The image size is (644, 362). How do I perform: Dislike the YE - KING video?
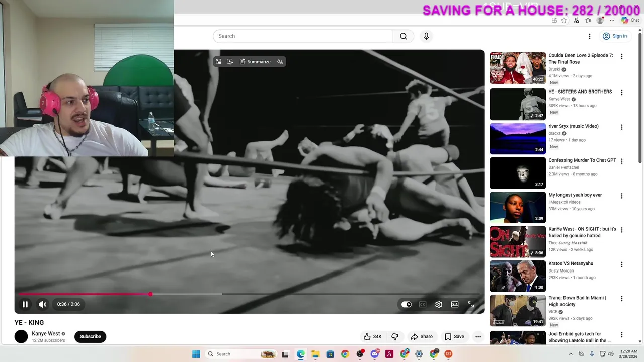tap(395, 336)
